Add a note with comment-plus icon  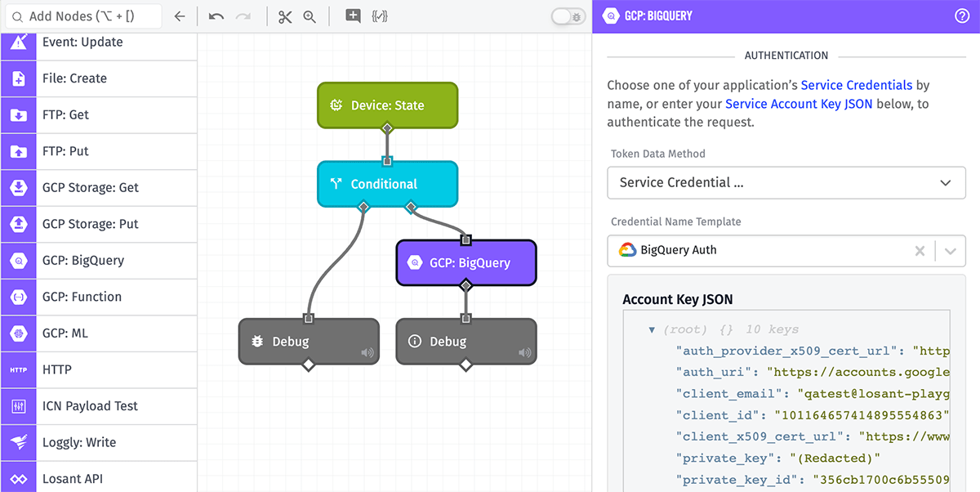[353, 16]
